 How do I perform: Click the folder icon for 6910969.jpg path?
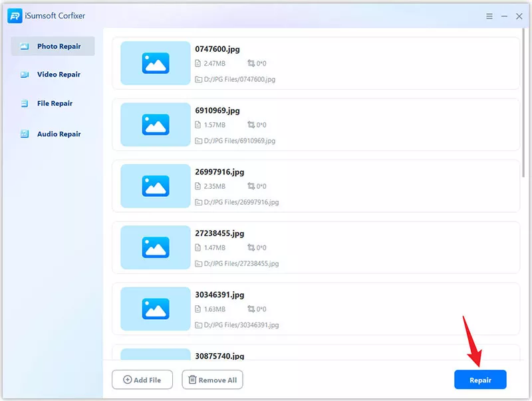point(198,141)
